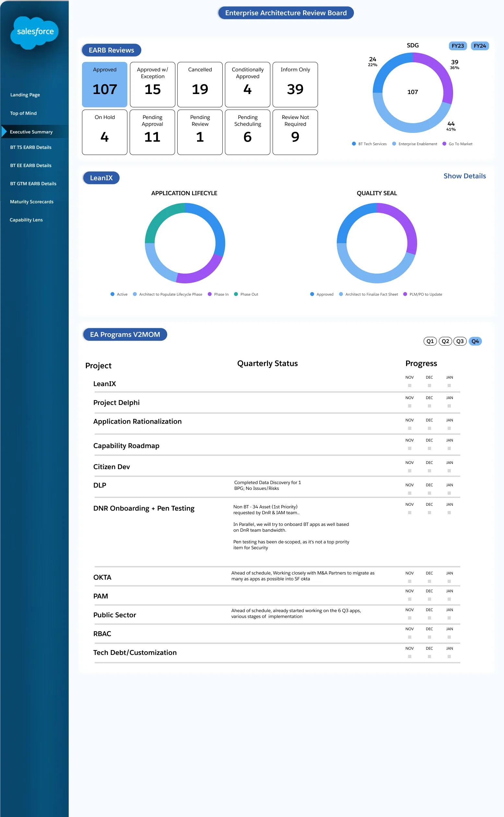Select quarter Q2 filter
504x817 pixels.
445,341
